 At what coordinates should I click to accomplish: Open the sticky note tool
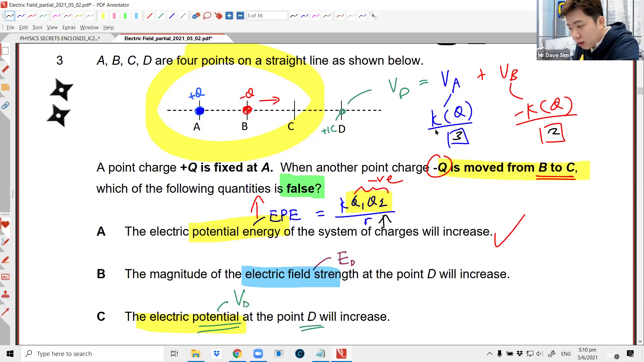click(x=5, y=87)
